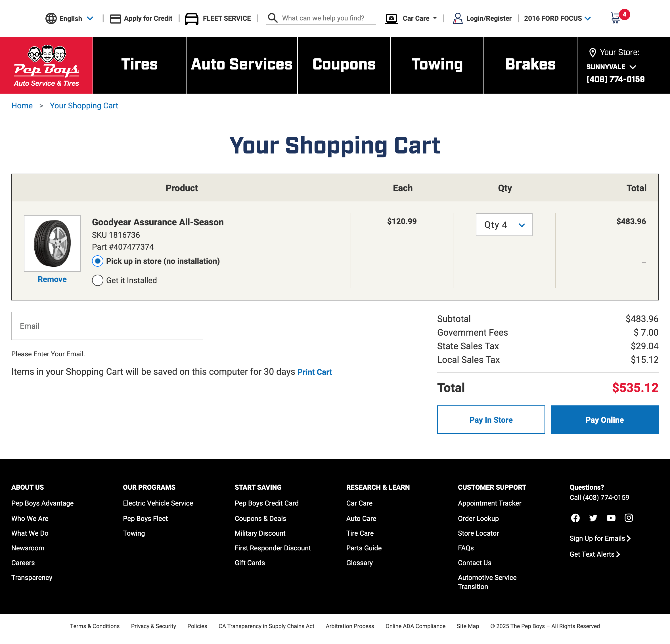670x644 pixels.
Task: Click the Twitter icon in the footer
Action: [x=593, y=518]
